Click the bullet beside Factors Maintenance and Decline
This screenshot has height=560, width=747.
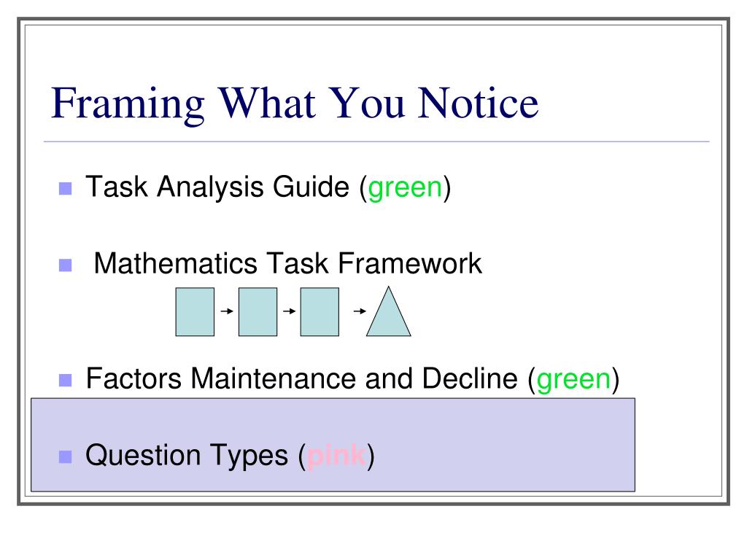[65, 380]
